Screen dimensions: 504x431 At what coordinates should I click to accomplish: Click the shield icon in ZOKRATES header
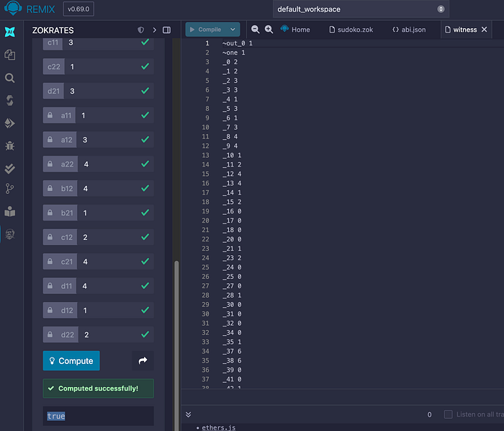pyautogui.click(x=141, y=30)
